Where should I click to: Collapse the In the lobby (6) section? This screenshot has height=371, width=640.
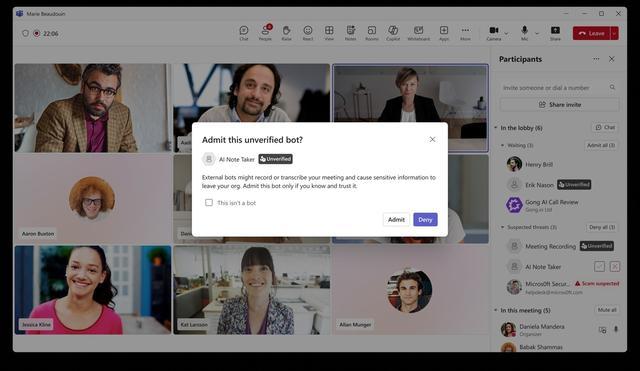point(496,128)
